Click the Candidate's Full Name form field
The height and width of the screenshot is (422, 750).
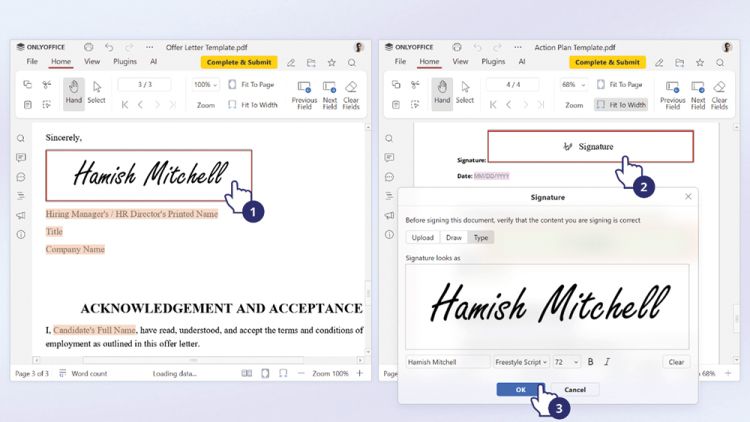click(94, 330)
